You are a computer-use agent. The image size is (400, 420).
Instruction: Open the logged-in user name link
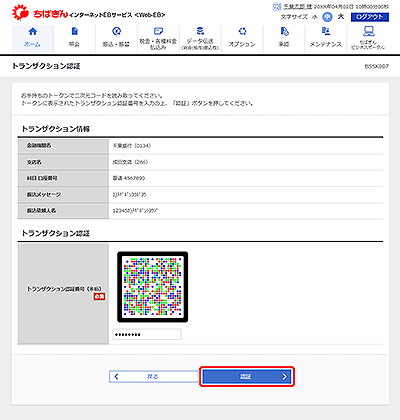click(x=298, y=7)
